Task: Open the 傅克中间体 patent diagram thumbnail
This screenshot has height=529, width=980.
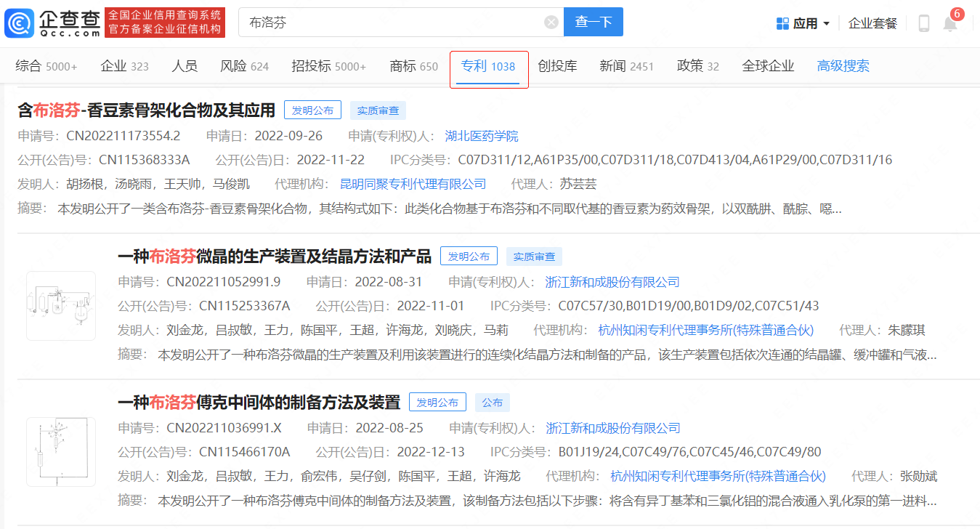Action: (61, 452)
